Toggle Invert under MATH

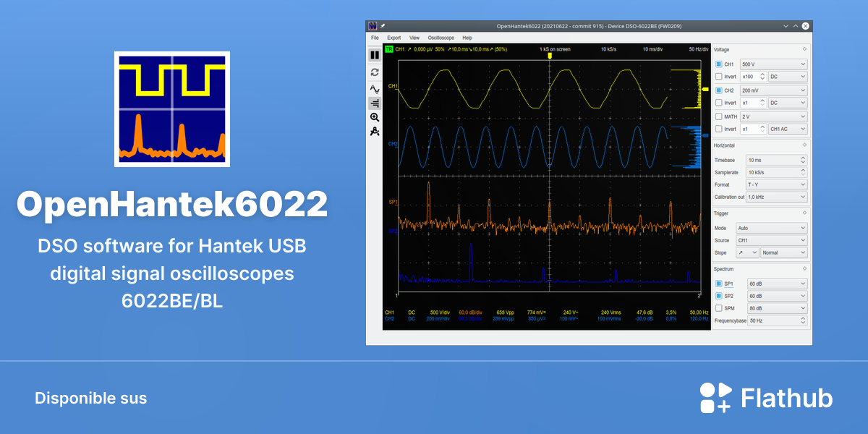[718, 129]
